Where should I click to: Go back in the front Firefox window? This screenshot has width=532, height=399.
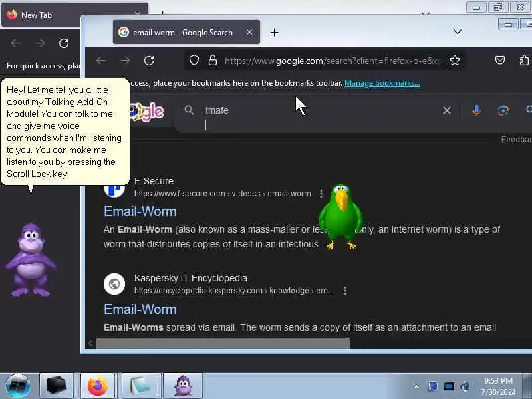[101, 61]
